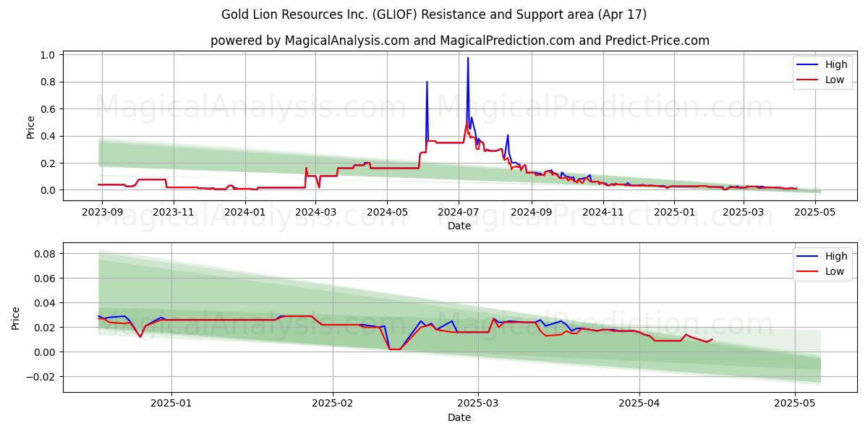Click the blue High line sample in bottom legend
This screenshot has height=434, width=868.
(808, 257)
